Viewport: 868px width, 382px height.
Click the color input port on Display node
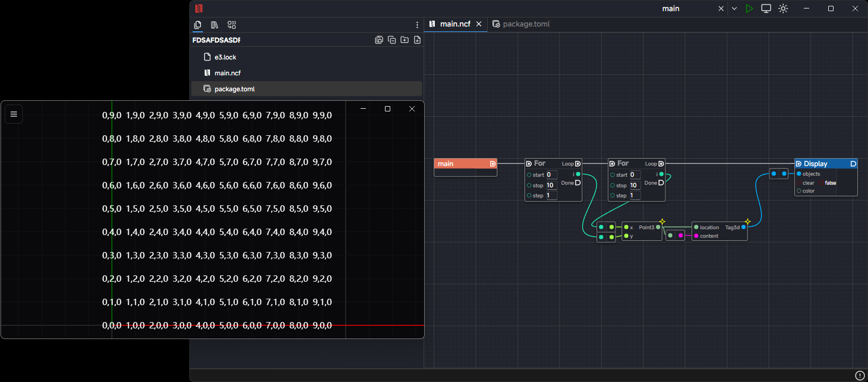799,191
